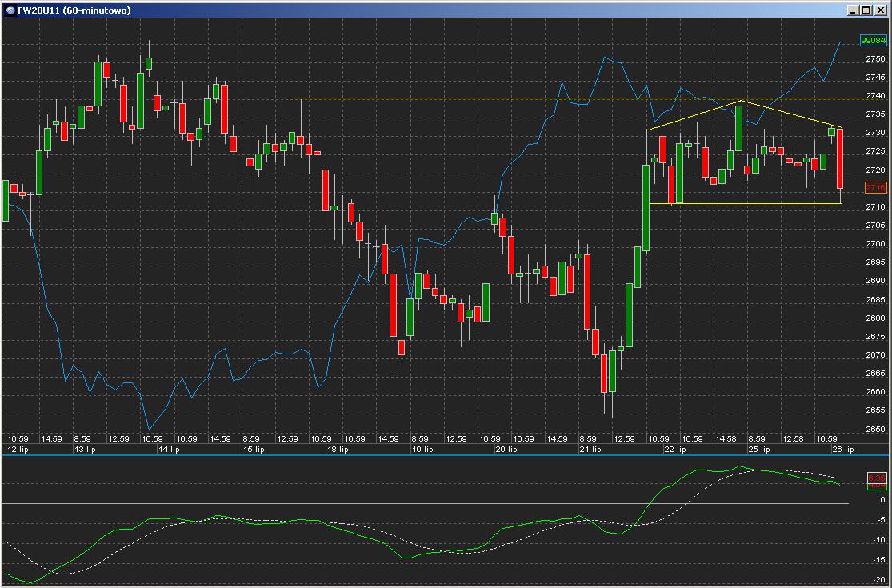Click the '18 lip' date label
892x588 pixels.
coord(336,450)
